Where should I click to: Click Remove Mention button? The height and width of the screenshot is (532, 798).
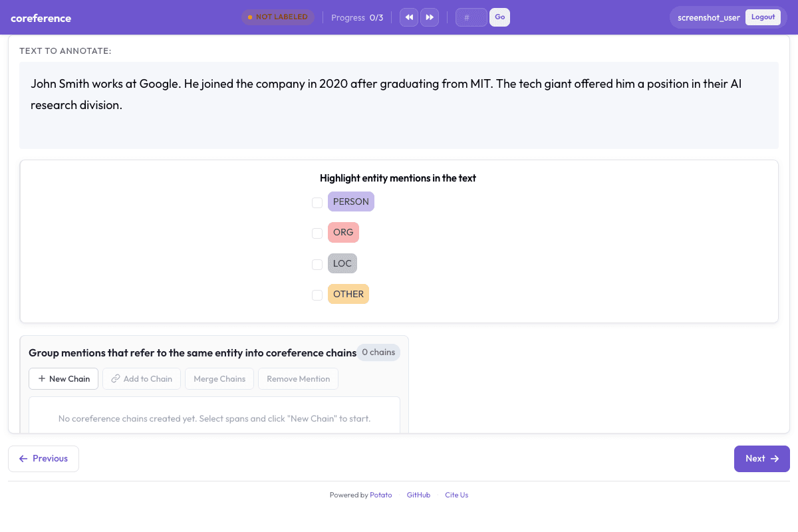point(299,378)
